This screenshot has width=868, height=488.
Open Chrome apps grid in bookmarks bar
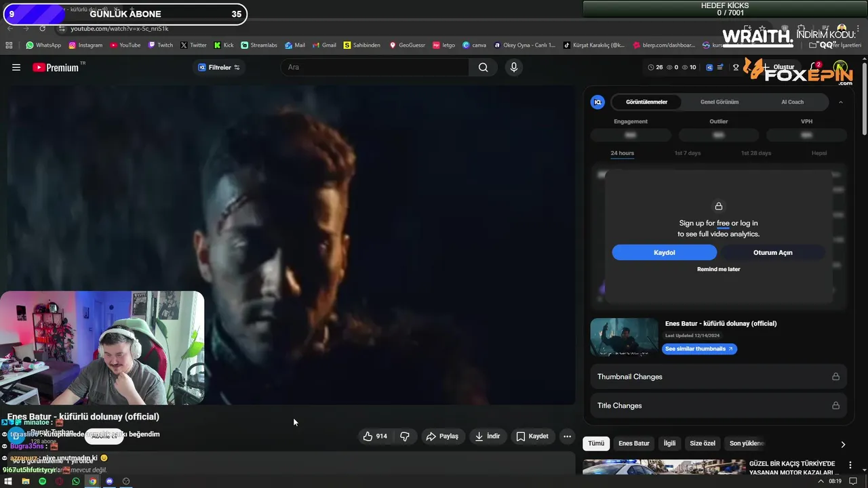click(x=9, y=45)
